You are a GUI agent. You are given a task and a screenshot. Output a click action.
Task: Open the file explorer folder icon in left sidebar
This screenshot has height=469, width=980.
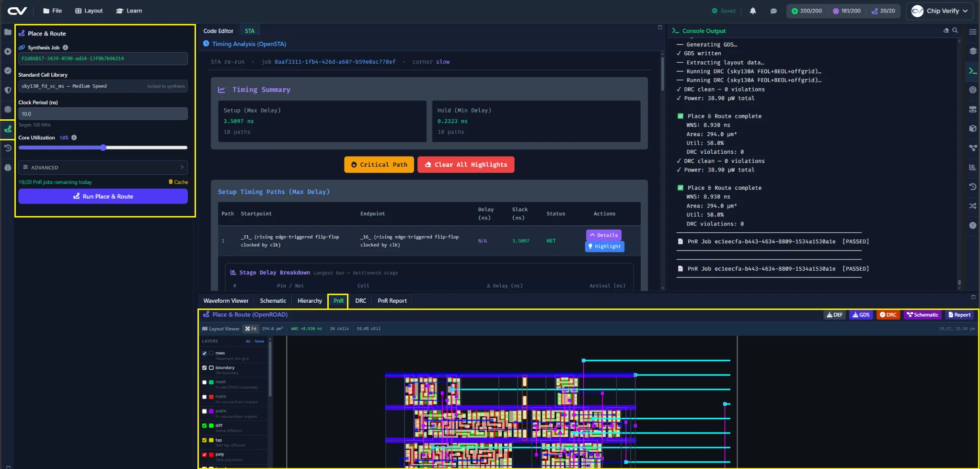click(8, 32)
